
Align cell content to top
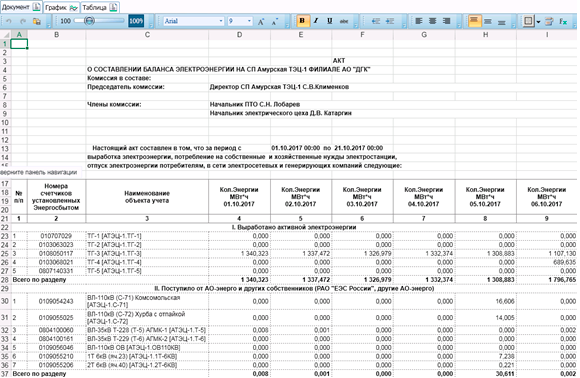[474, 21]
